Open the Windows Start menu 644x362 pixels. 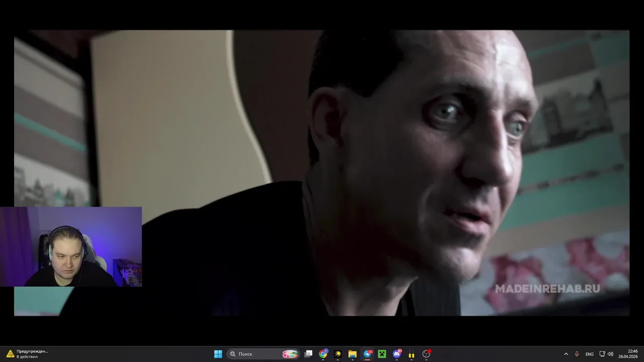(218, 354)
